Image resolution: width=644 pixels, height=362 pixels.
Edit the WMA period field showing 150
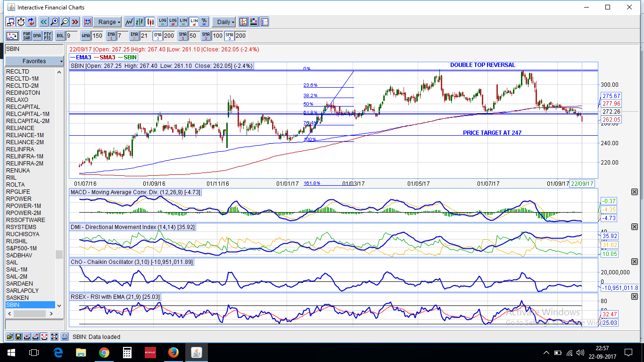(98, 36)
